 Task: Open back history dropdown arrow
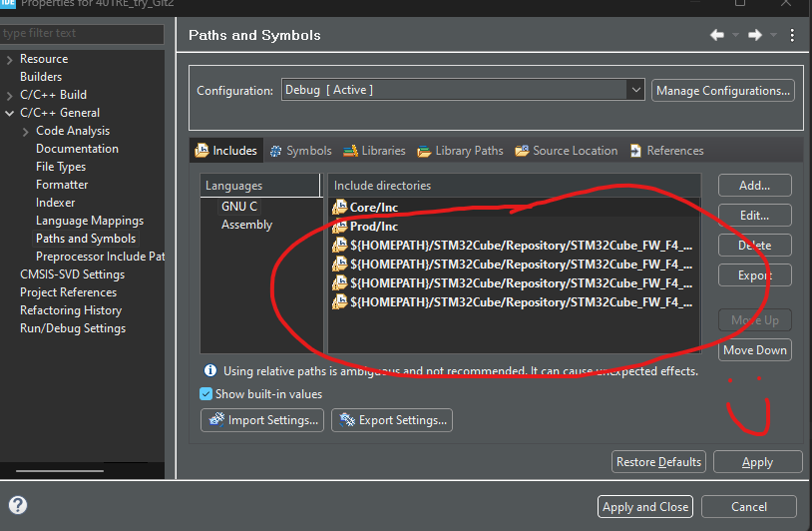(735, 35)
